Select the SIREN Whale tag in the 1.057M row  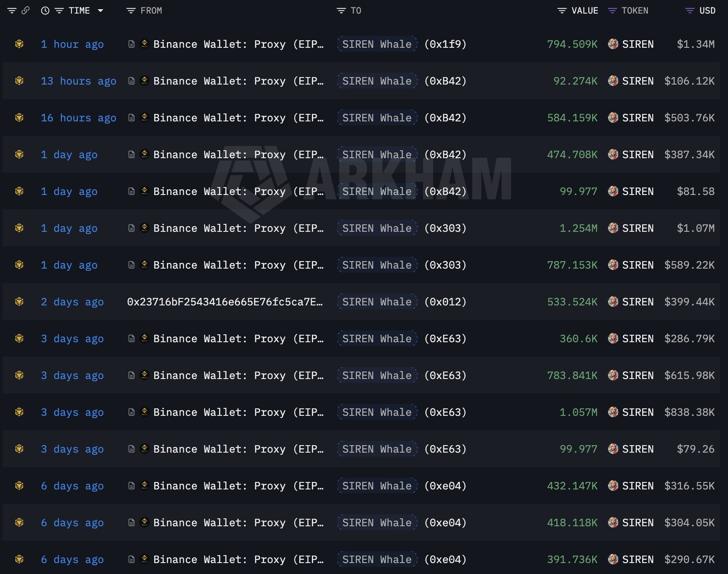point(377,412)
